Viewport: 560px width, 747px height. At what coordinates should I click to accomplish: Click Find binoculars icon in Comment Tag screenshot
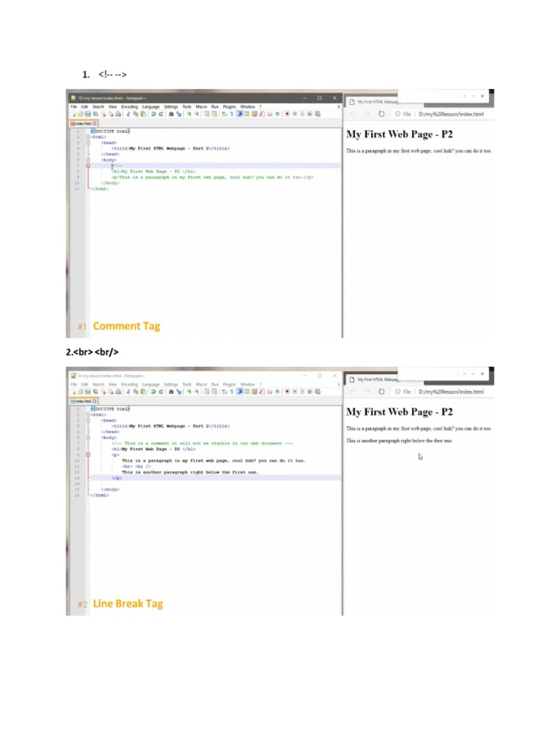coord(171,115)
